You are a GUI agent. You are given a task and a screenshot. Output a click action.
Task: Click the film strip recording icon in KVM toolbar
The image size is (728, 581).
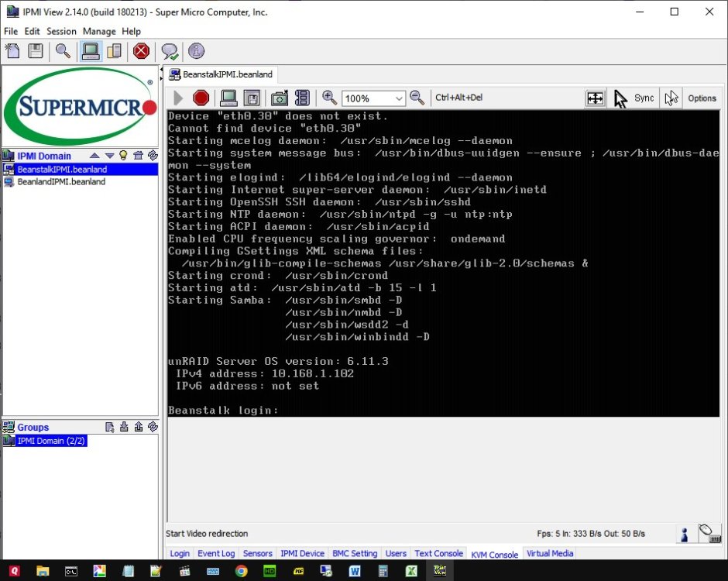pos(302,98)
